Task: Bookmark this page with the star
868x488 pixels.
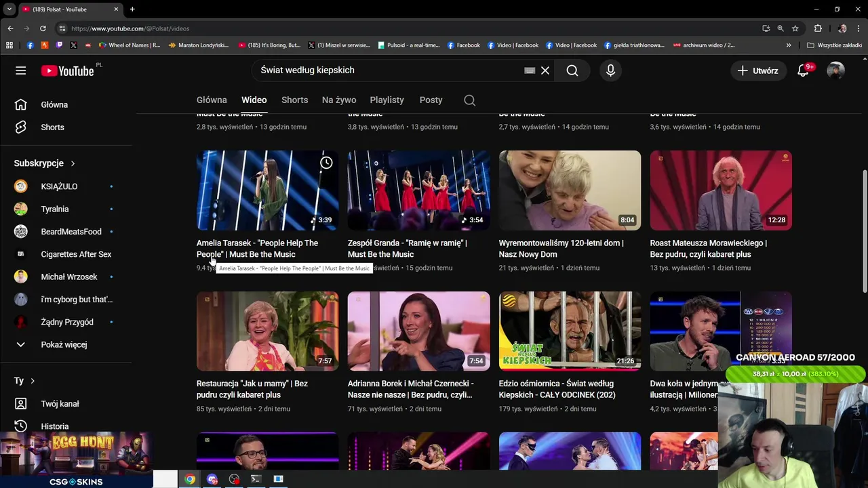Action: click(795, 28)
